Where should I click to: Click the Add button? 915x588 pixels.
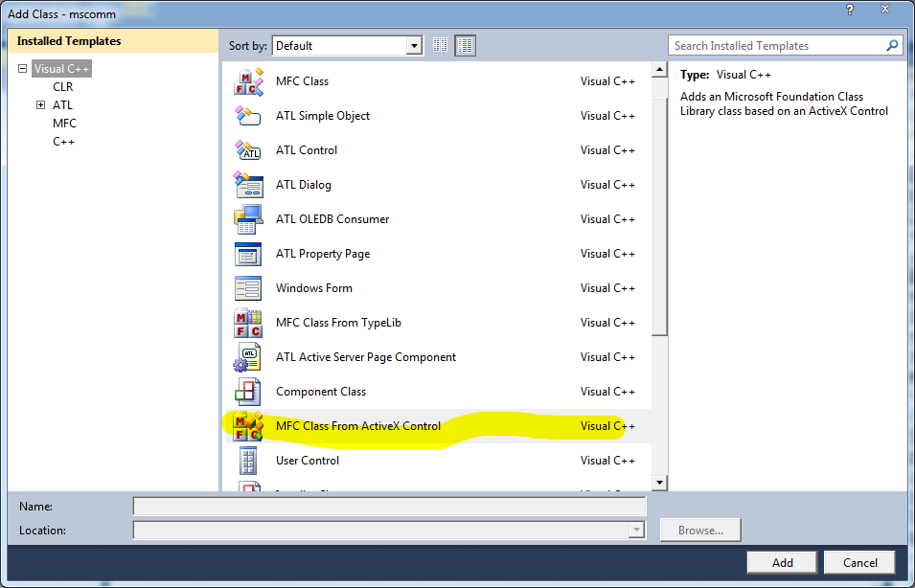click(782, 562)
